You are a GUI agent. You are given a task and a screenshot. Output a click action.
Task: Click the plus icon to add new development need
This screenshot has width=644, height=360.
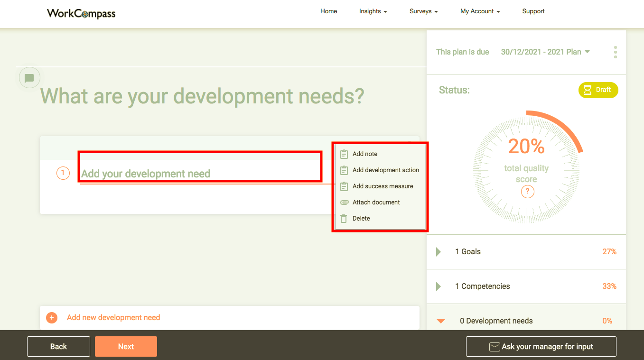[x=52, y=318]
